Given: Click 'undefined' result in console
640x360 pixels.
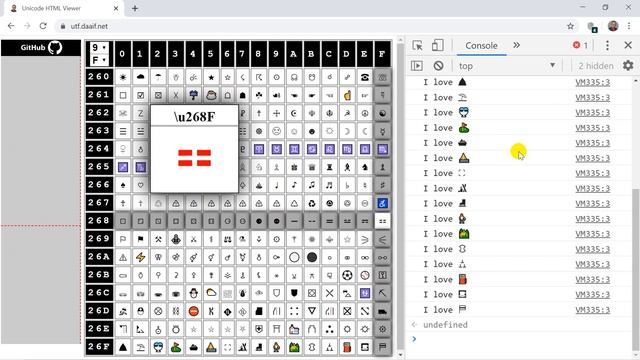Looking at the screenshot, I should point(445,325).
